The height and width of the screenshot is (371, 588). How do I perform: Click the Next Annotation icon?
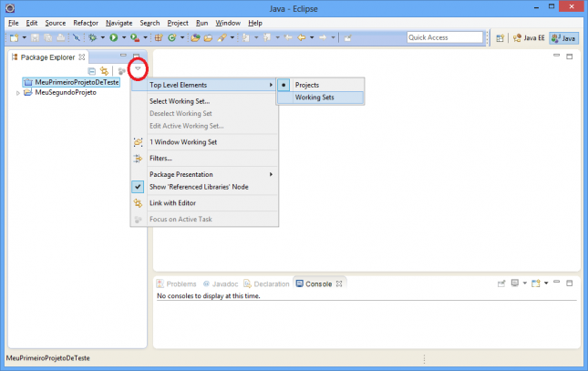click(x=246, y=37)
